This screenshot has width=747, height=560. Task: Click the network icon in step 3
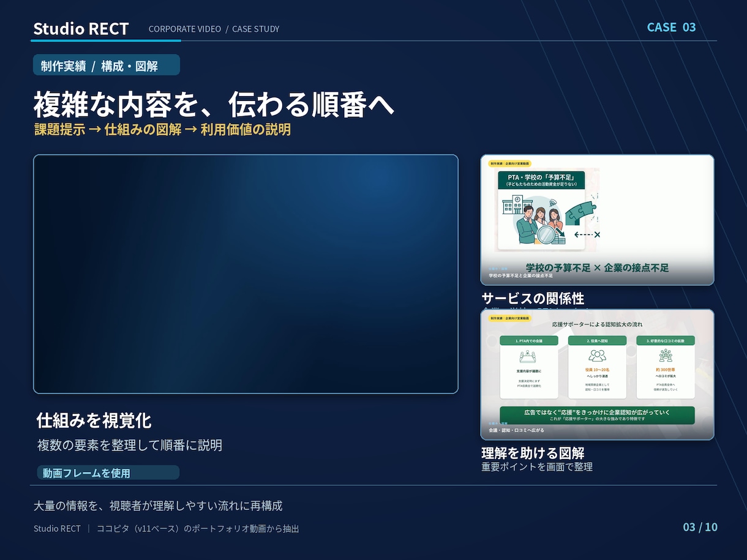(666, 356)
